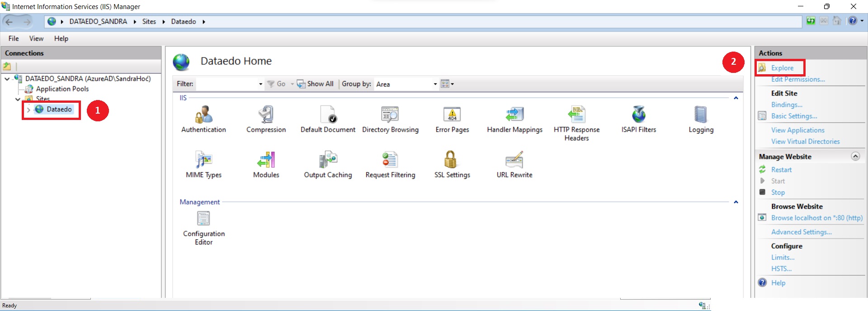Click the Explore action link
This screenshot has width=868, height=311.
tap(782, 68)
